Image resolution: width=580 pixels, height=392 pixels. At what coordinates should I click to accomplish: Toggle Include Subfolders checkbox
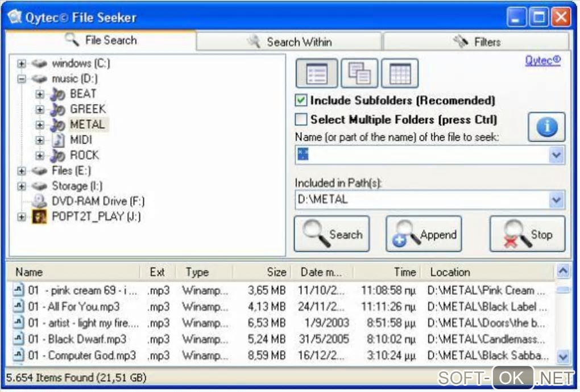pos(301,100)
